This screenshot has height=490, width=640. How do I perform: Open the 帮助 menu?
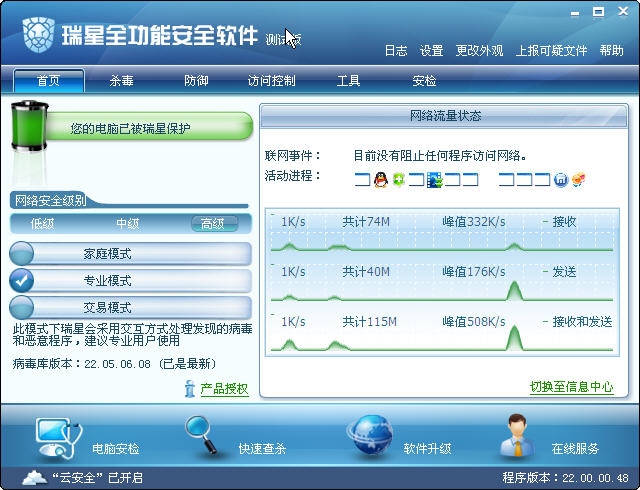[611, 51]
